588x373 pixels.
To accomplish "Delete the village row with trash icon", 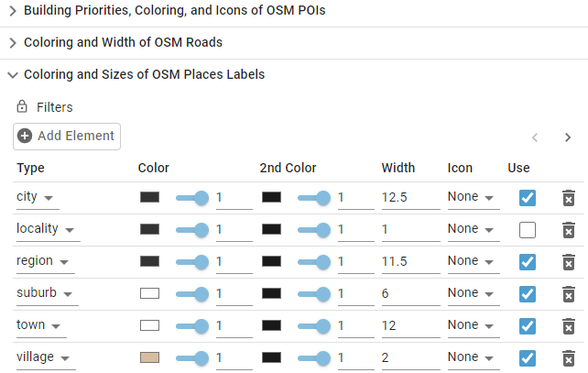I will (568, 358).
